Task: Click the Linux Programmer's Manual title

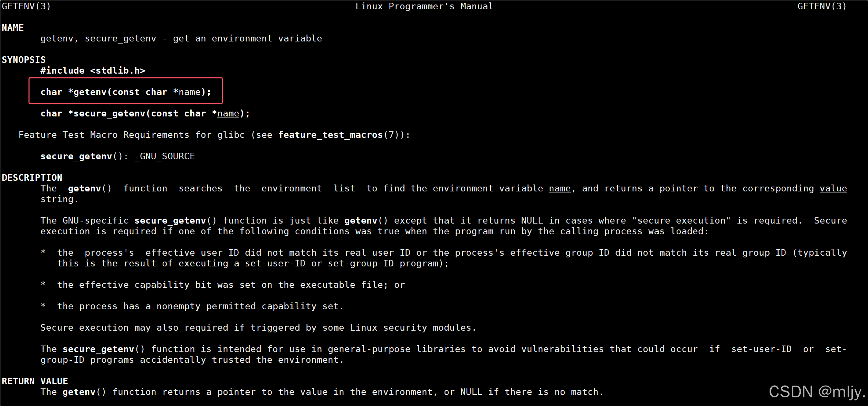Action: tap(424, 6)
